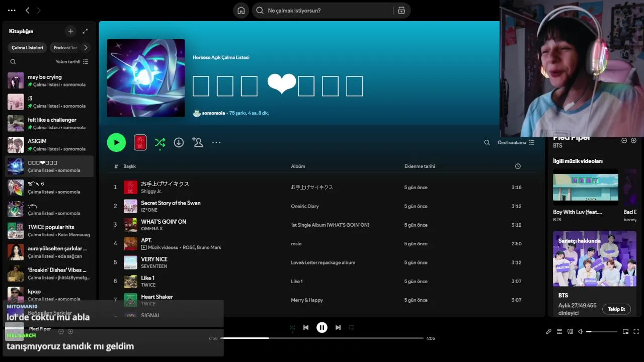This screenshot has height=362, width=644.
Task: Adjust the volume slider
Action: coord(602,331)
